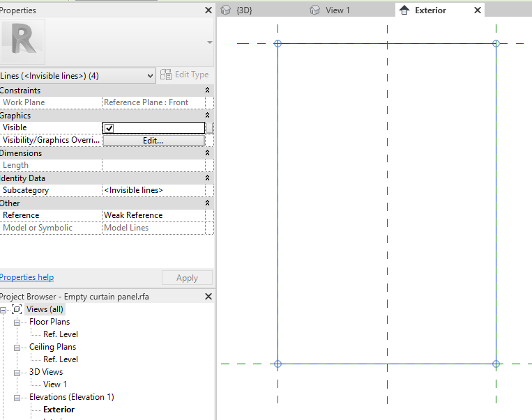The width and height of the screenshot is (532, 420).
Task: Open Visibility/Graphics Overrides Edit button
Action: [153, 140]
